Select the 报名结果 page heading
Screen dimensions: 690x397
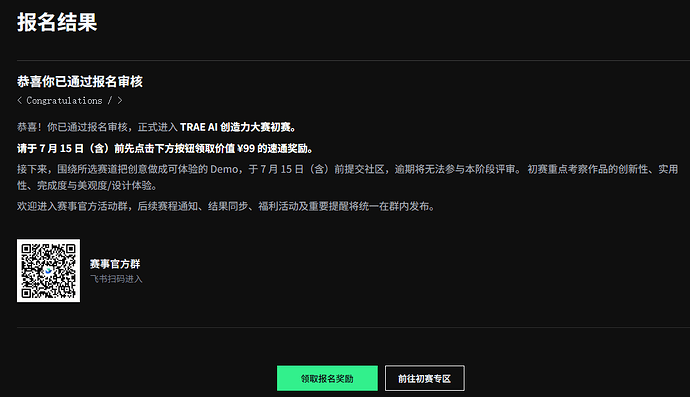tap(57, 22)
